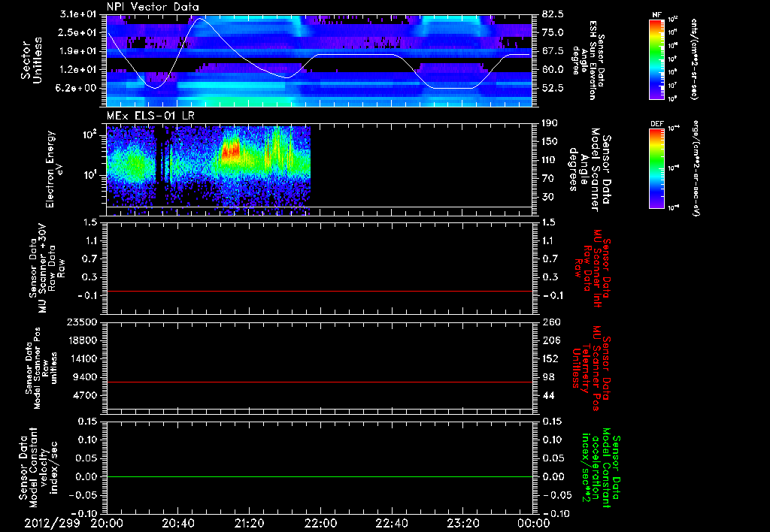Click the 14100 Scanner Pos tick label
Screen dimensions: 770x532
click(85, 358)
